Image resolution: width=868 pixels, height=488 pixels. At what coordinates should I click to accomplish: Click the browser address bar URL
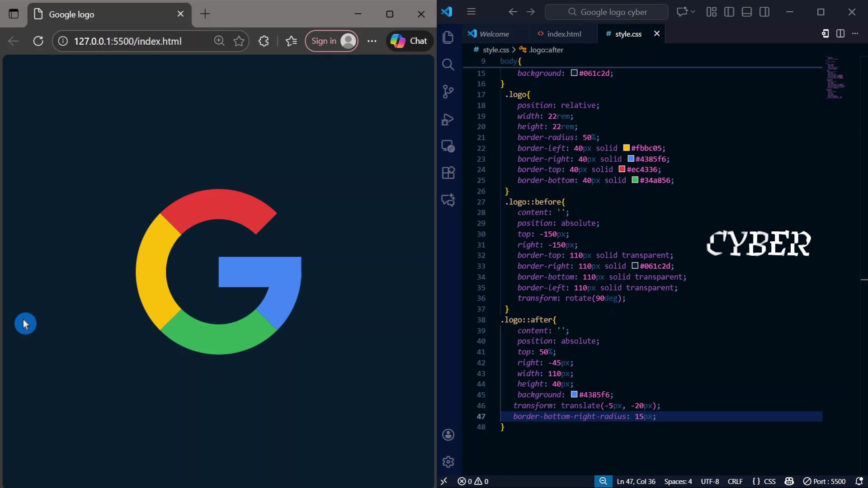click(128, 41)
